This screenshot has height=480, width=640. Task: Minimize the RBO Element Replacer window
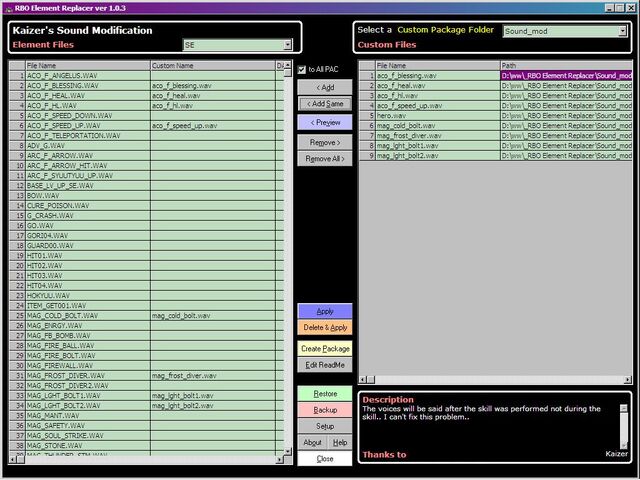pos(609,8)
